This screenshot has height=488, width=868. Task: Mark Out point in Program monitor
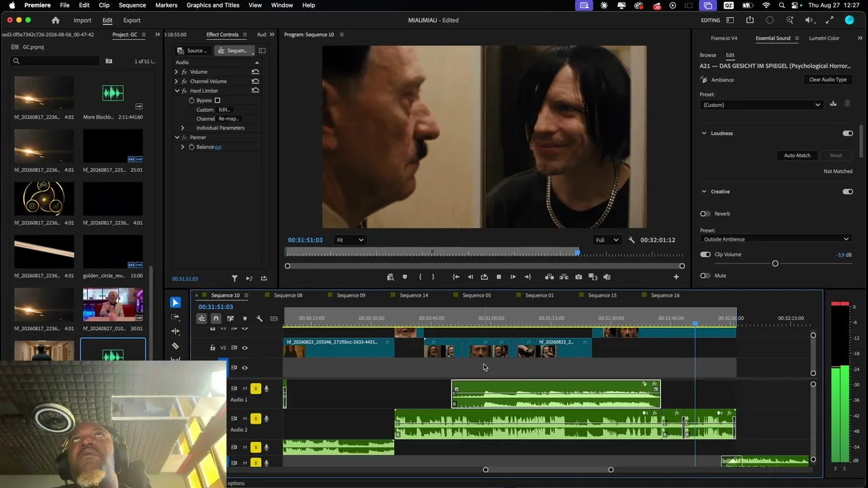point(433,277)
